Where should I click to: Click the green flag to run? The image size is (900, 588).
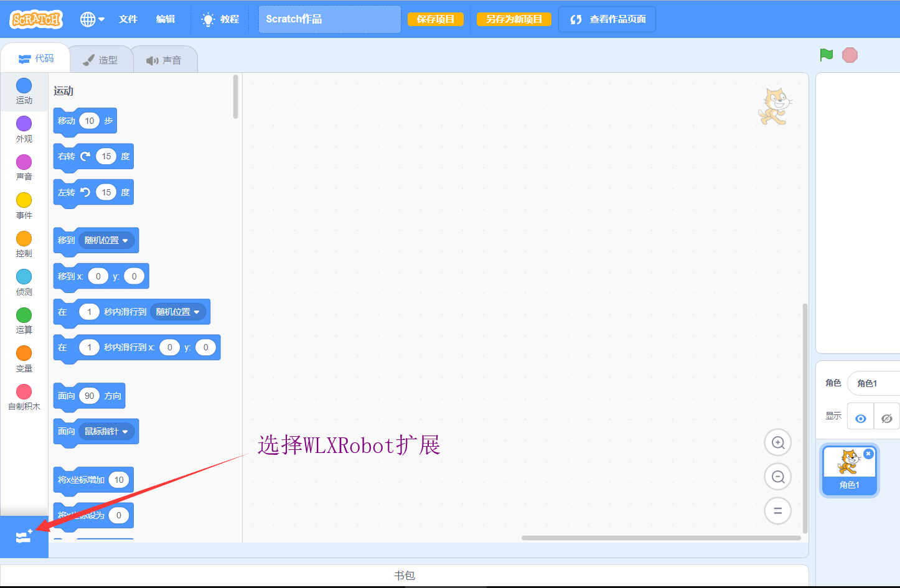click(826, 55)
